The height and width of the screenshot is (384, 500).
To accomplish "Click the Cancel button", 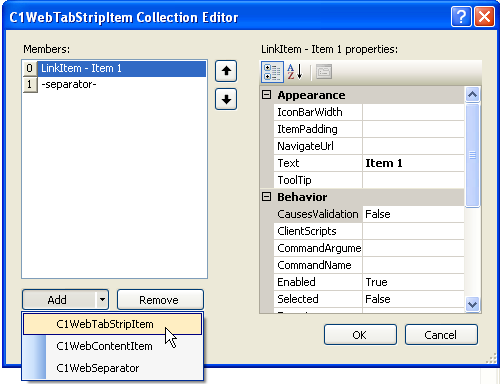I will click(441, 335).
